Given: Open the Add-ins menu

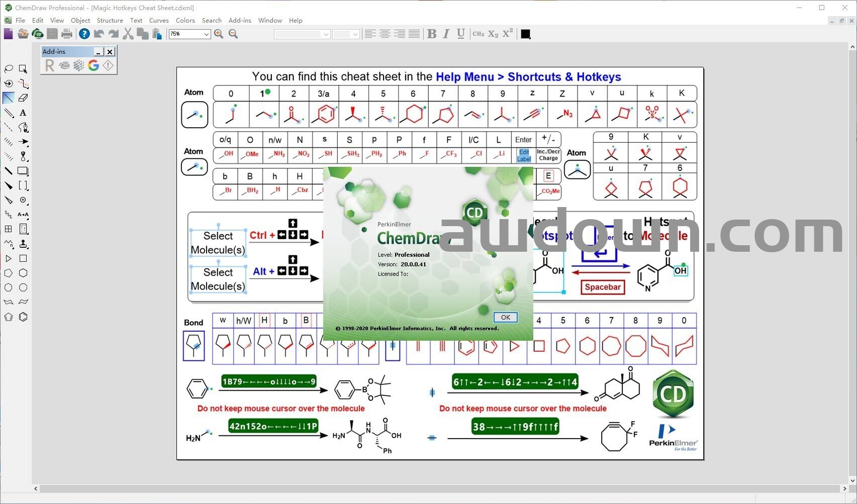Looking at the screenshot, I should [240, 21].
